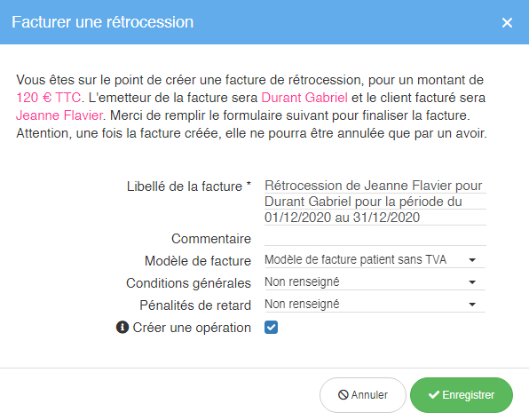The width and height of the screenshot is (529, 420).
Task: Click into the Libellé de la facture text area
Action: pos(375,202)
